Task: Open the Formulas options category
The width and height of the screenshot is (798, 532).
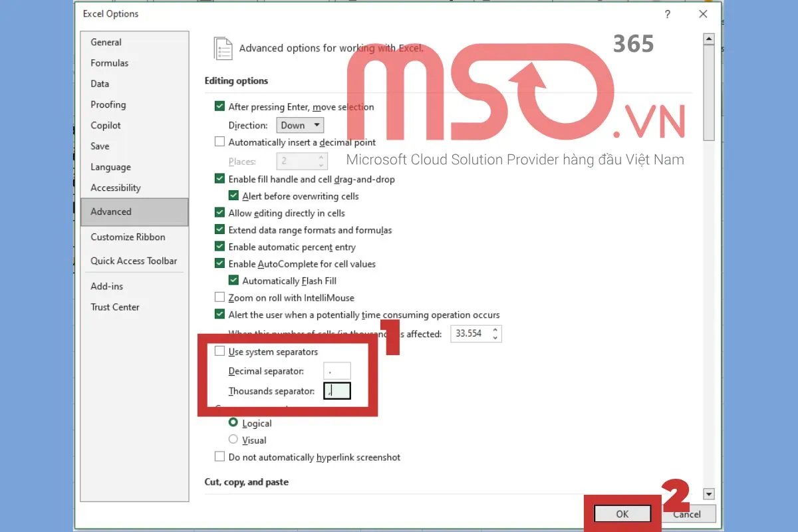Action: (110, 63)
